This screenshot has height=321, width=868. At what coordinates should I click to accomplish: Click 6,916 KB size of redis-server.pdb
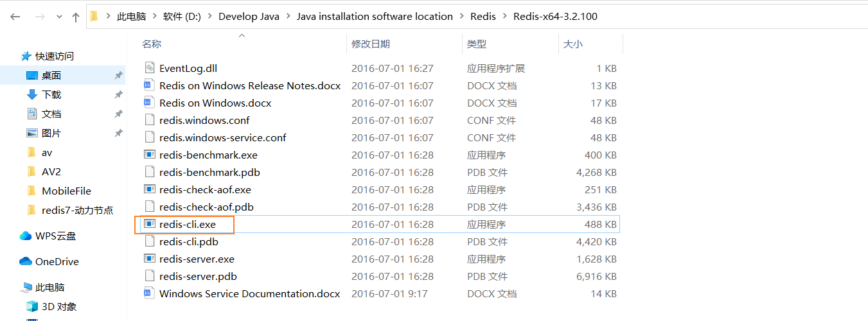tap(597, 276)
